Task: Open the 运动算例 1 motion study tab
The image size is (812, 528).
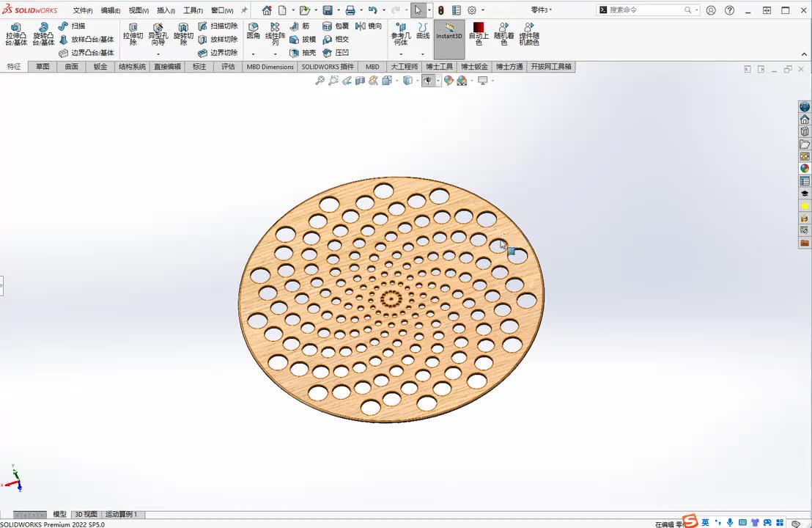Action: [121, 515]
